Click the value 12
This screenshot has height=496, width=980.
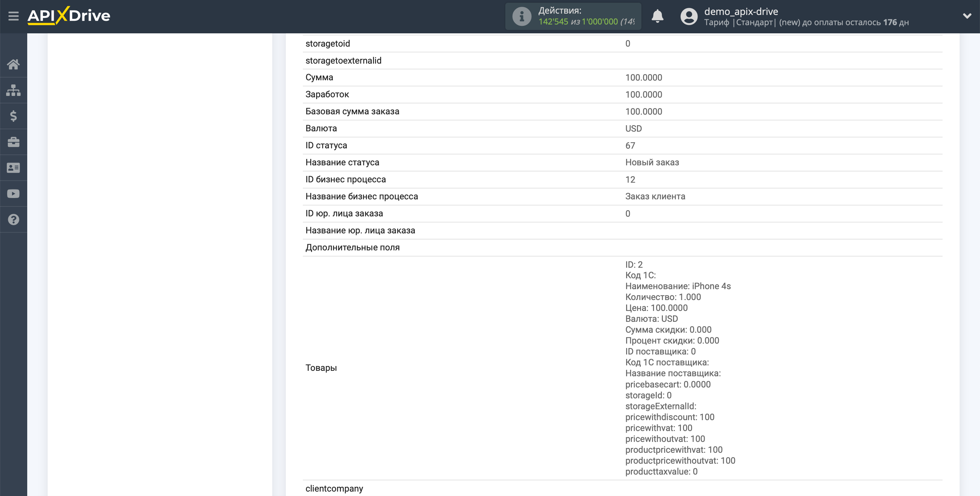(630, 180)
